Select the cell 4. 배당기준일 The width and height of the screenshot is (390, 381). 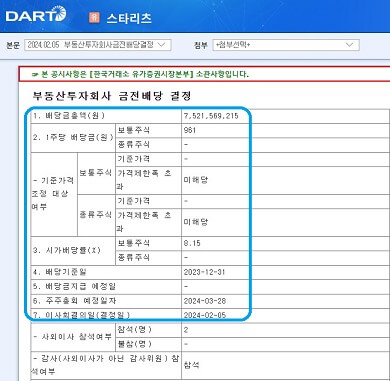[106, 272]
